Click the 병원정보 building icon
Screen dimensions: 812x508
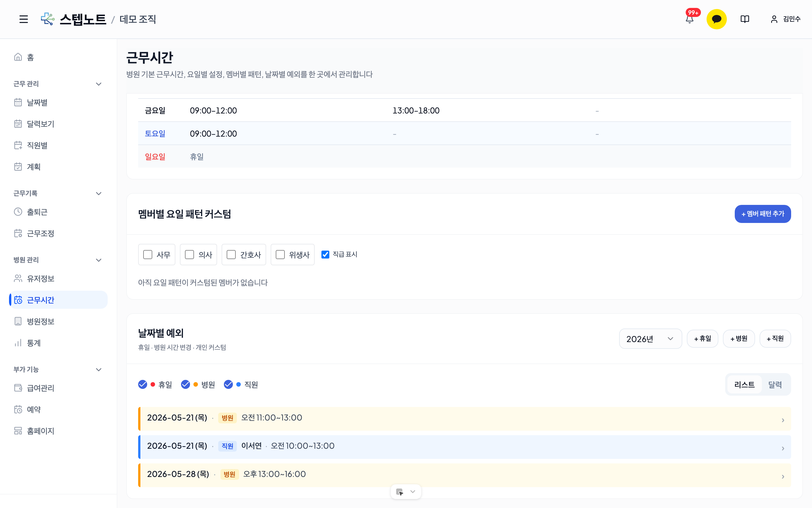tap(18, 321)
